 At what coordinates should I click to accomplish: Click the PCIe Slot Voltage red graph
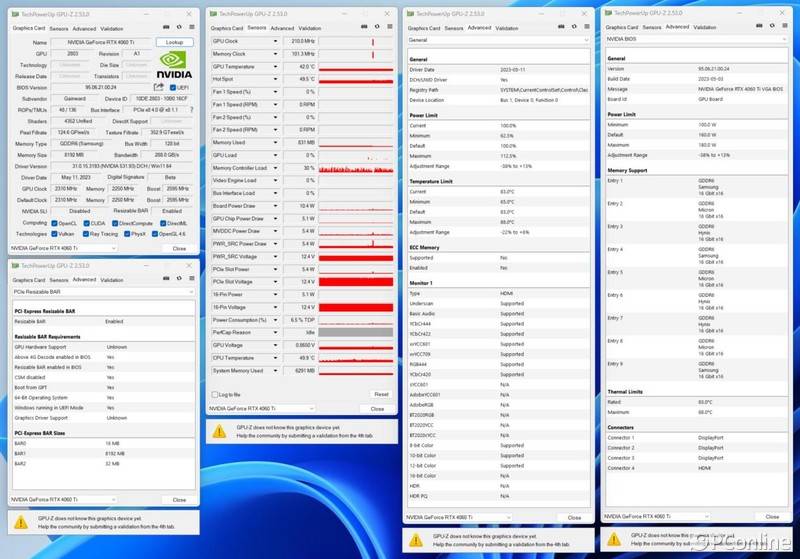(354, 282)
